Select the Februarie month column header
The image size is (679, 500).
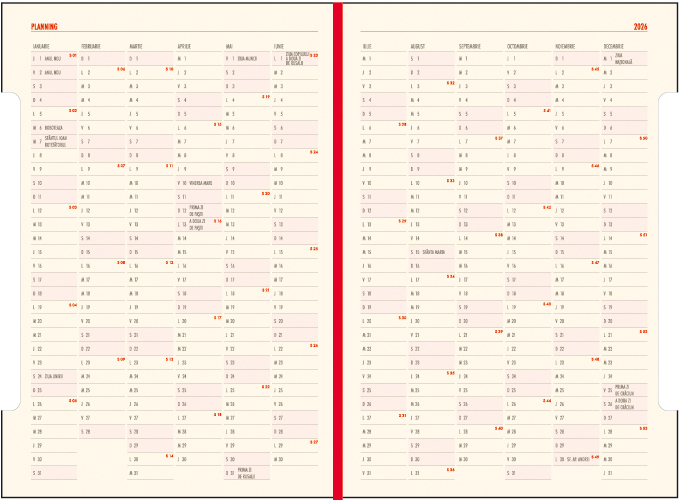[91, 46]
